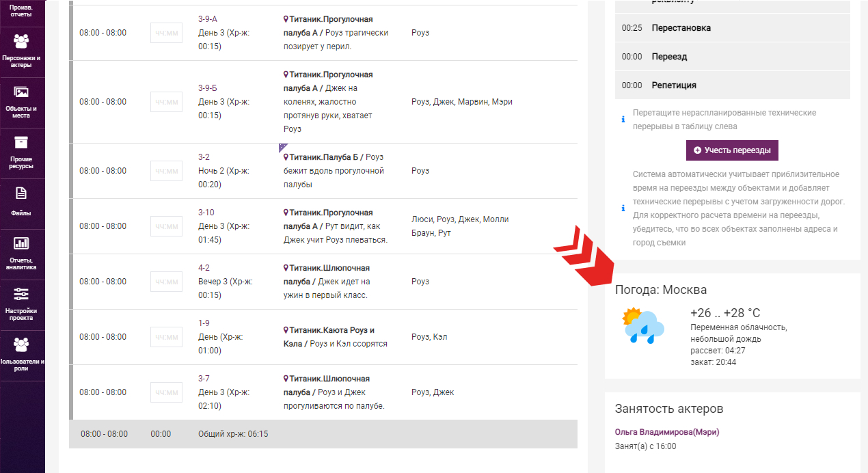Screen dimensions: 868x473
Task: Click scene text Джек на коленях, жалостно
Action: pyautogui.click(x=329, y=109)
